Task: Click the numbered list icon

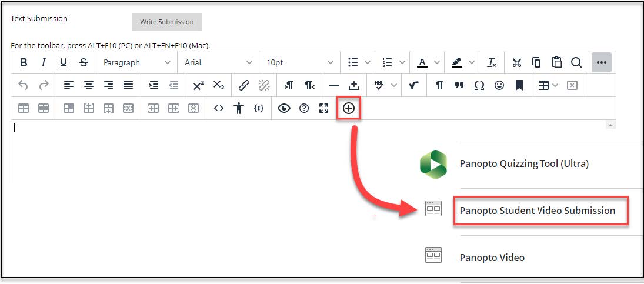Action: coord(388,62)
